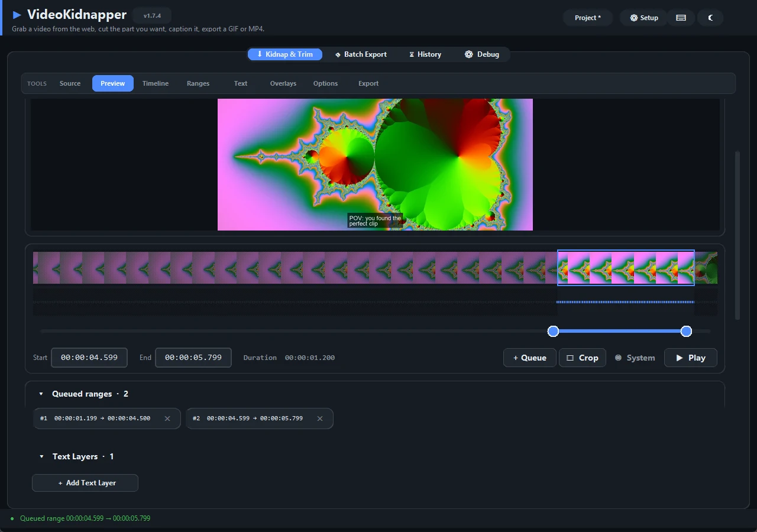The image size is (757, 532).
Task: Play the selected range
Action: [691, 358]
